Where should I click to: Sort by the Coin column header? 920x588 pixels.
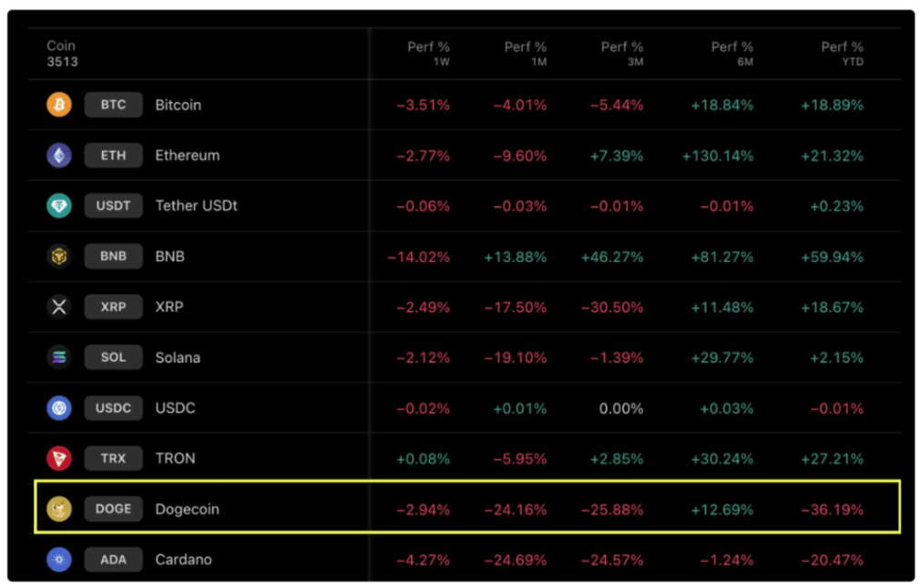coord(62,54)
